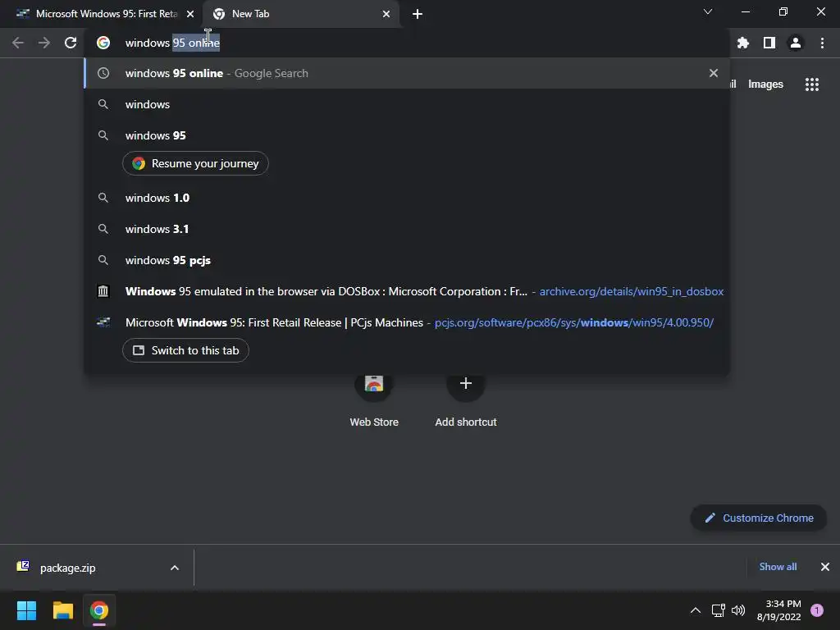840x630 pixels.
Task: Click the history clock icon of first suggestion
Action: click(103, 73)
